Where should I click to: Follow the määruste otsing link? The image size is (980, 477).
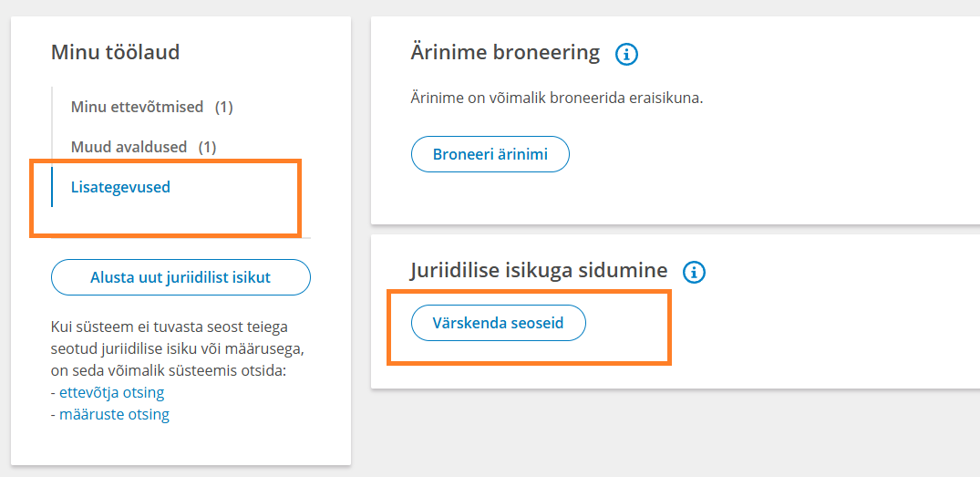tap(114, 414)
